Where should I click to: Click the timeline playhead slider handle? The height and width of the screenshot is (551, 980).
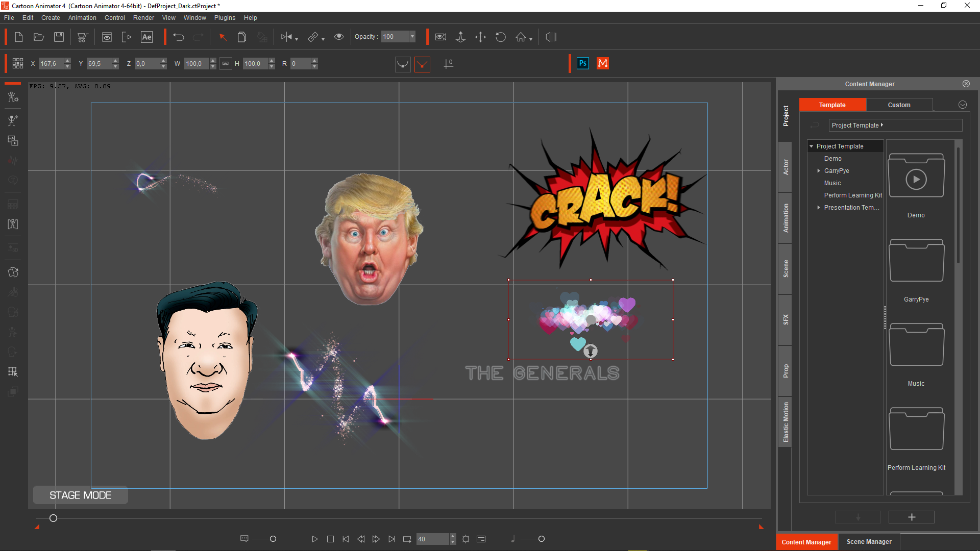pyautogui.click(x=53, y=518)
